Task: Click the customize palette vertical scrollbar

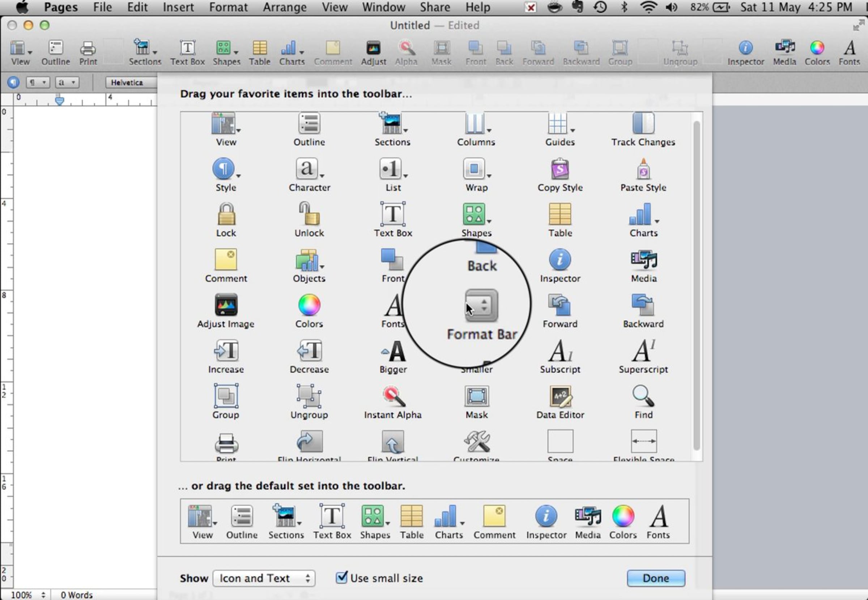Action: [696, 286]
